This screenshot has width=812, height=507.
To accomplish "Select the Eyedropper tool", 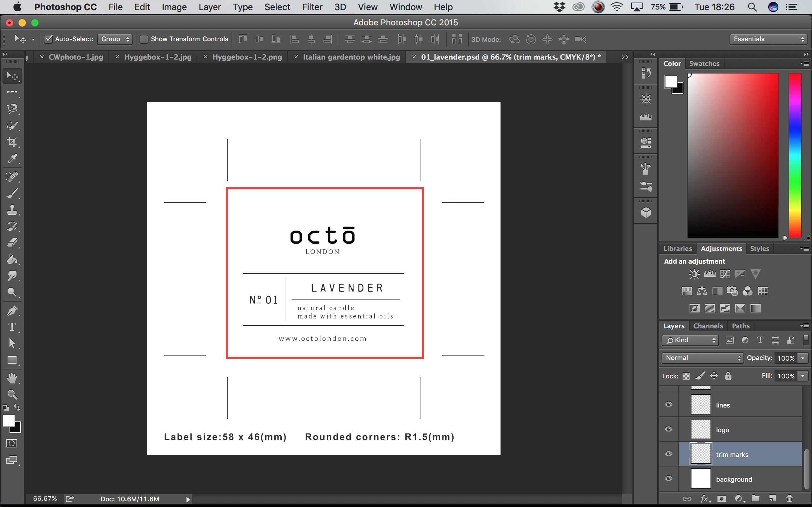I will [12, 159].
